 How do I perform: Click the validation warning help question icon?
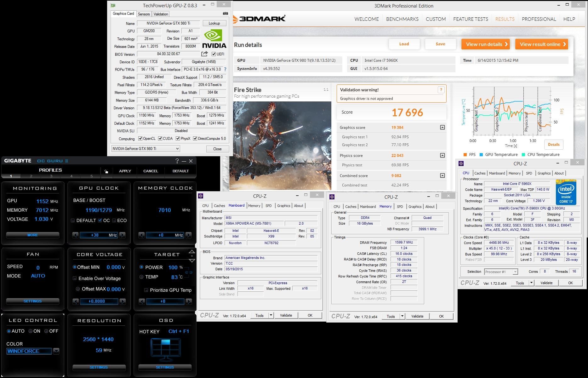441,90
